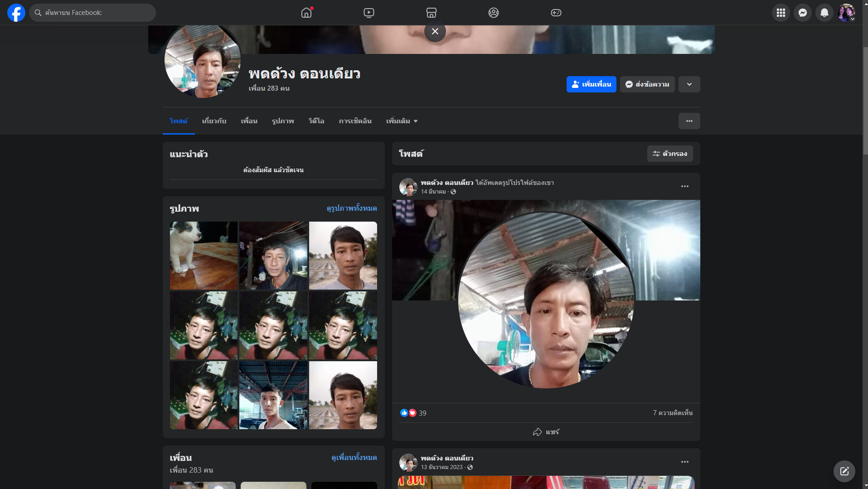Open the notifications bell icon

824,13
